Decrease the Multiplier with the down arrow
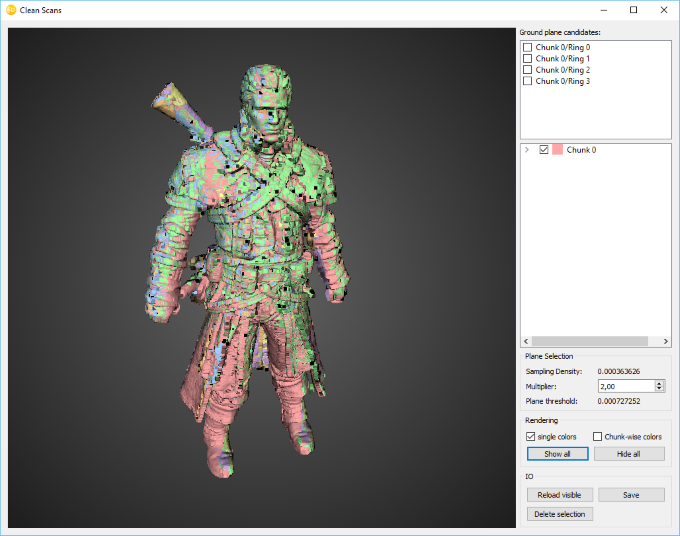Image resolution: width=680 pixels, height=536 pixels. pyautogui.click(x=659, y=389)
